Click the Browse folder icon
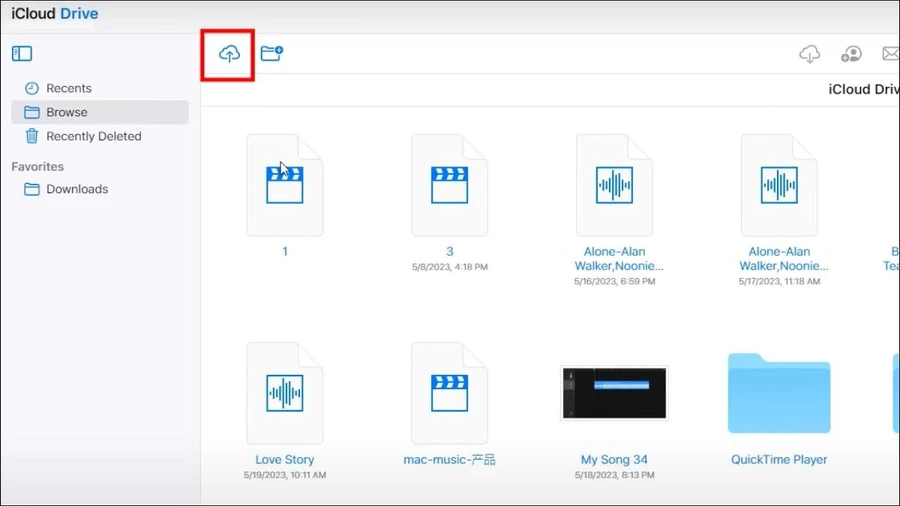Viewport: 900px width, 506px height. pyautogui.click(x=32, y=112)
